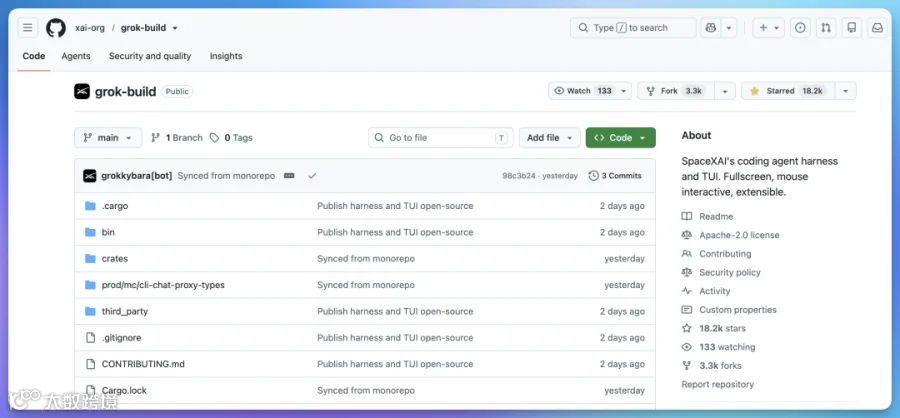Open the Fork options dropdown arrow
900x418 pixels.
click(x=725, y=91)
